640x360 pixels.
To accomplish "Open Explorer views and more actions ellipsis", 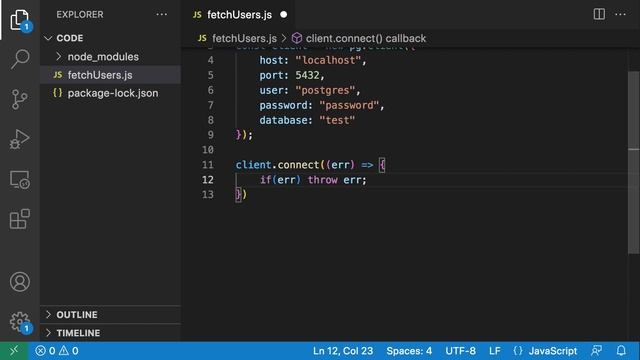I will (162, 14).
